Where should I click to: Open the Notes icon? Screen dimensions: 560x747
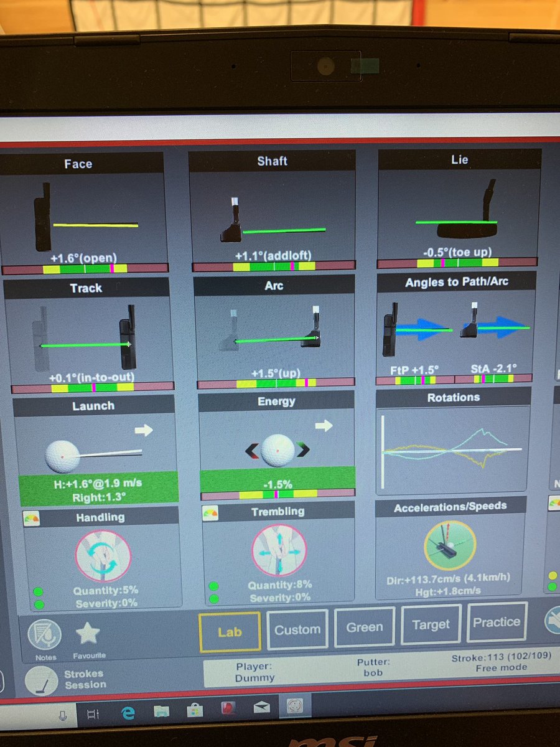point(44,636)
